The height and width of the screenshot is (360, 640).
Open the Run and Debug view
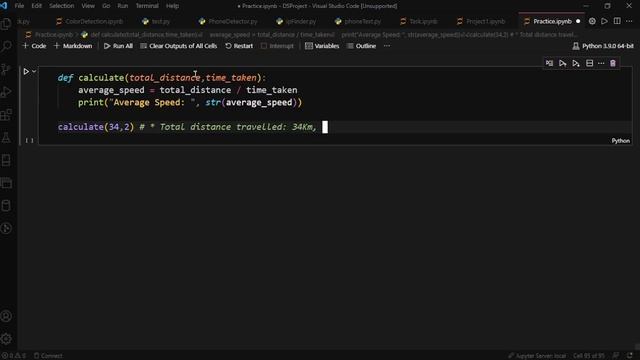tap(6, 92)
